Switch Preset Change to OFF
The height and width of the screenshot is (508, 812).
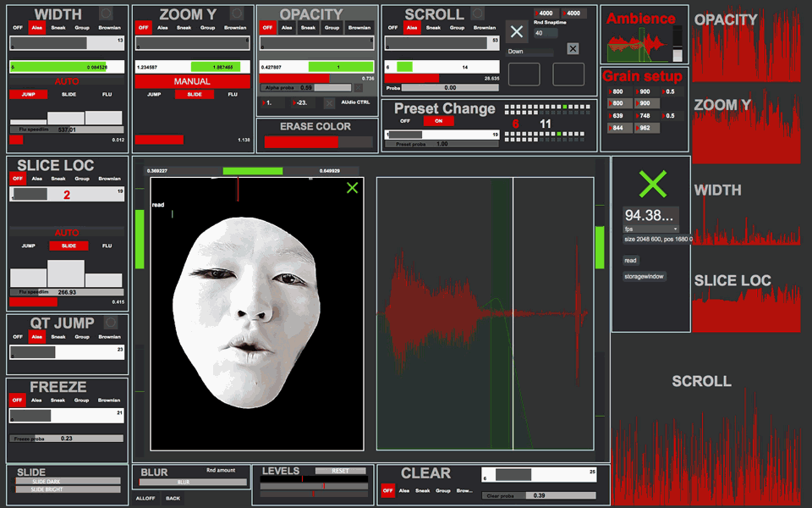pyautogui.click(x=405, y=121)
